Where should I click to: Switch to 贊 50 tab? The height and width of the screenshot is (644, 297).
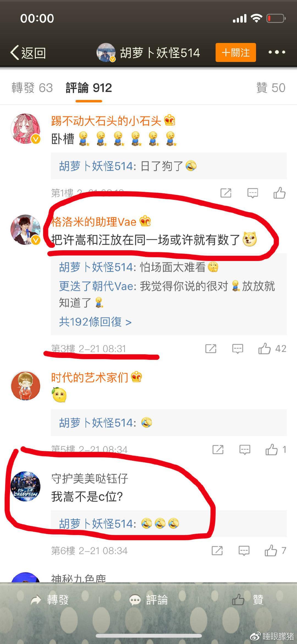click(x=271, y=88)
